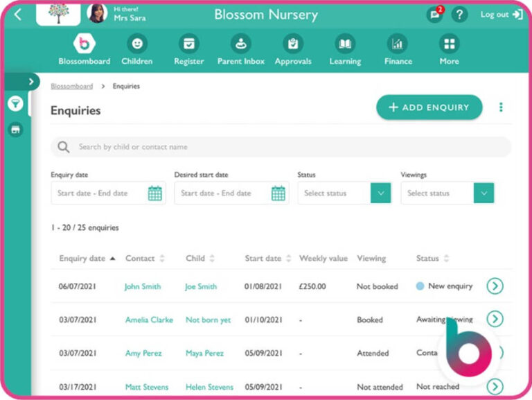
Task: Open John Smith contact link
Action: pyautogui.click(x=143, y=286)
